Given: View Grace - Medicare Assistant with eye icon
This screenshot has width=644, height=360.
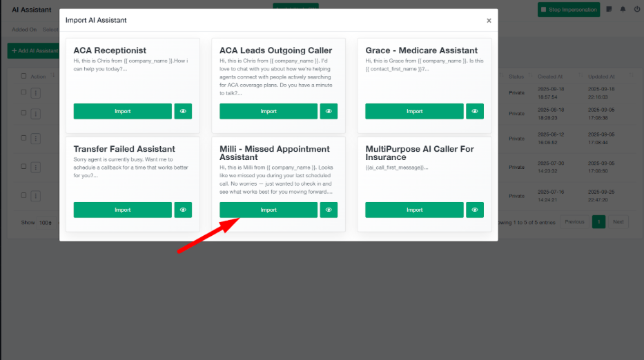Looking at the screenshot, I should [x=475, y=111].
